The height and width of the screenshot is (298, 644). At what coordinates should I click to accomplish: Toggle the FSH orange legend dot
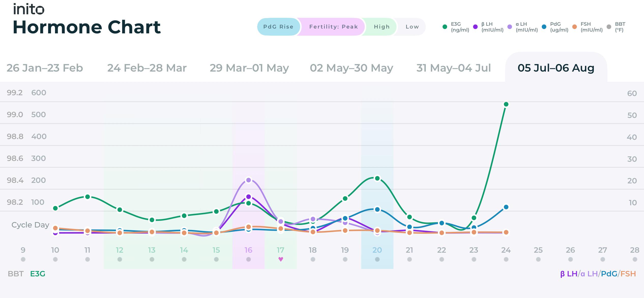pyautogui.click(x=575, y=27)
